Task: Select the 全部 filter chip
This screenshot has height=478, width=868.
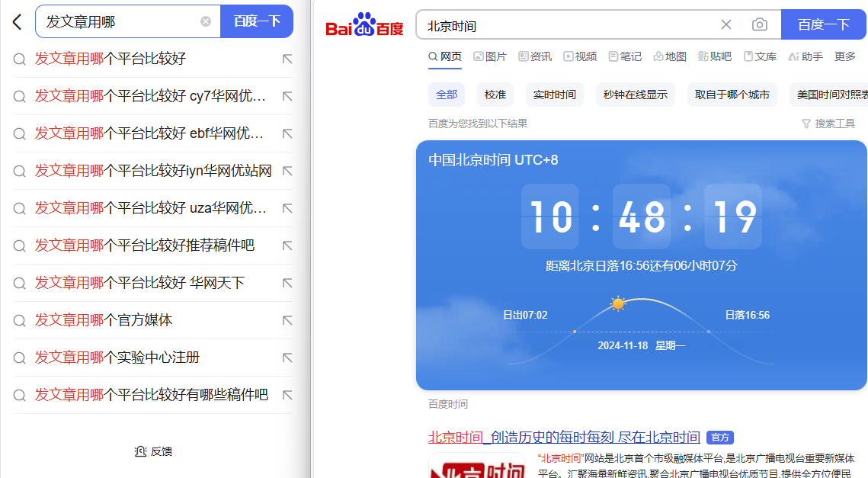Action: coord(447,95)
